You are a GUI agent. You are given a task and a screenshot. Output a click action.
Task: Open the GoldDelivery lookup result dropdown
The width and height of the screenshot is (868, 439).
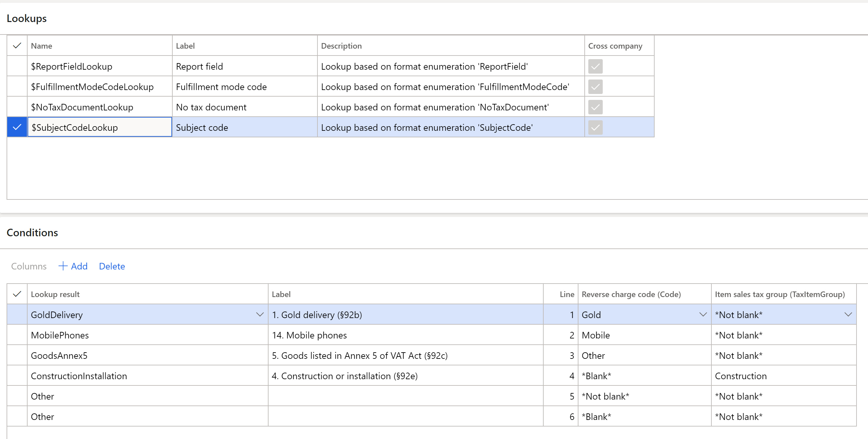pyautogui.click(x=259, y=314)
